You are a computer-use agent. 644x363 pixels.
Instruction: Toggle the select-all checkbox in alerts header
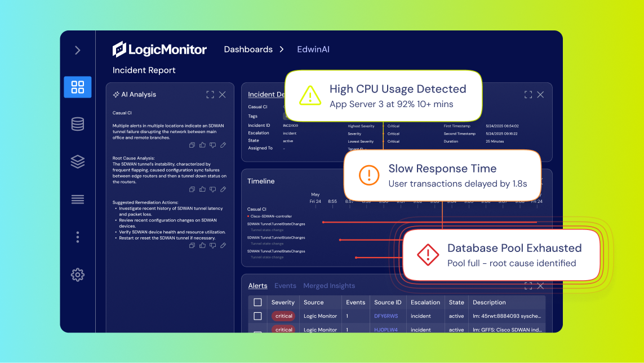(x=257, y=302)
